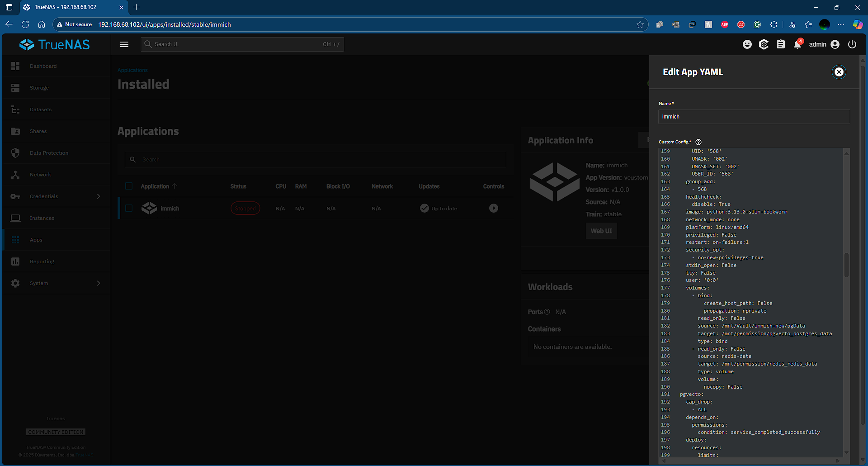This screenshot has height=466, width=868.
Task: Edit the Name field containing immich
Action: pyautogui.click(x=754, y=117)
